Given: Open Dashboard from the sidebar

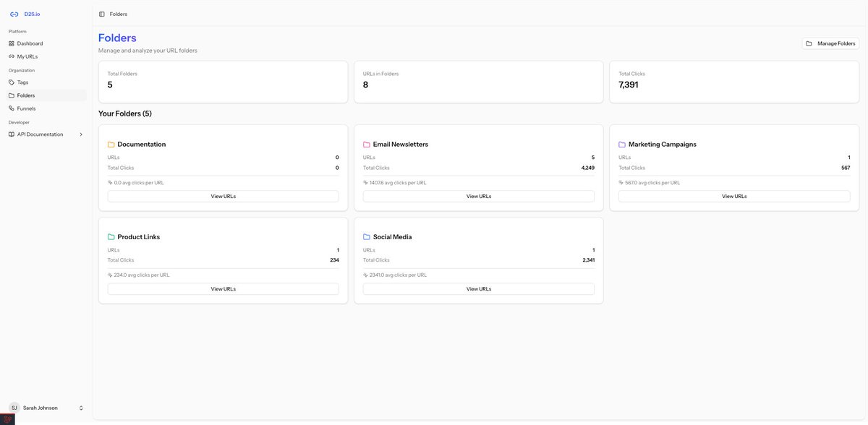Looking at the screenshot, I should pyautogui.click(x=46, y=43).
